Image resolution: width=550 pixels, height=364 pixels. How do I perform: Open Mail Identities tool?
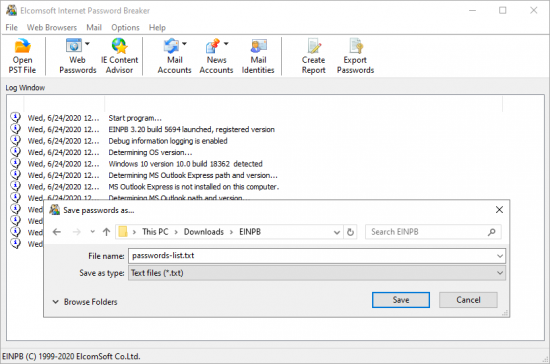pos(258,56)
